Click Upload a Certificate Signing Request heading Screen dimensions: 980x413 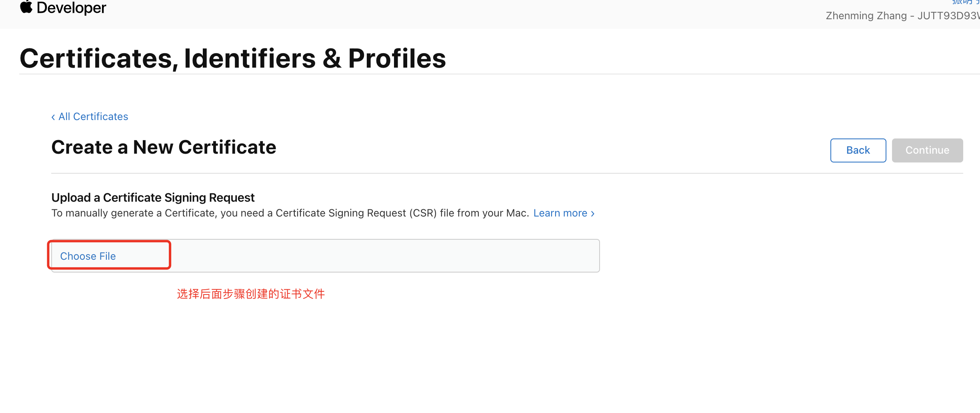pyautogui.click(x=153, y=198)
